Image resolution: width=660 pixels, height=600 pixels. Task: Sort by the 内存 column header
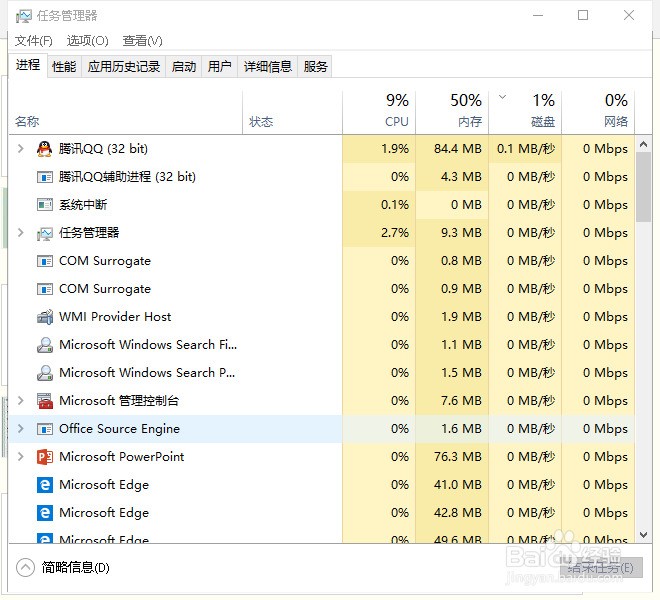click(452, 112)
